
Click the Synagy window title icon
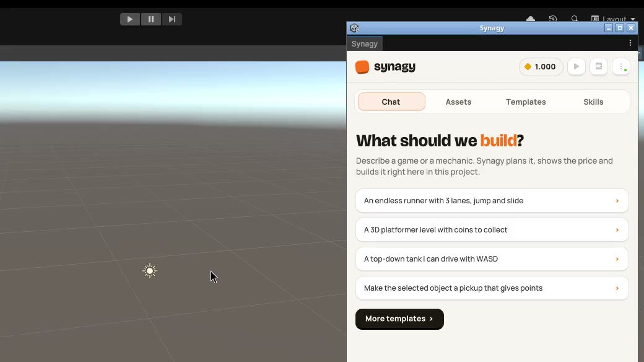tap(354, 28)
